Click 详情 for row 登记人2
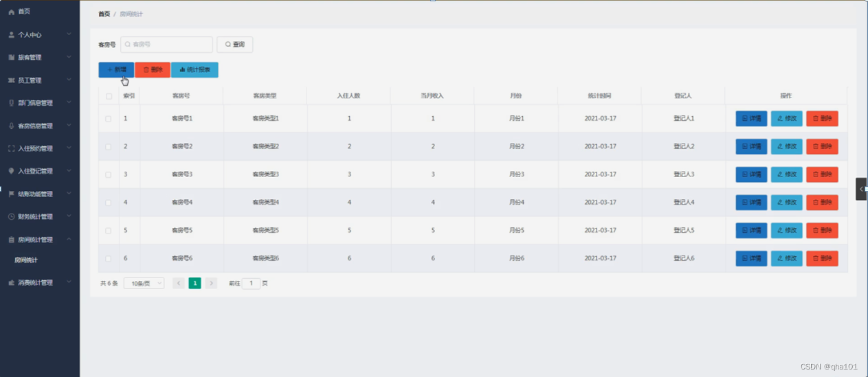 pos(751,146)
